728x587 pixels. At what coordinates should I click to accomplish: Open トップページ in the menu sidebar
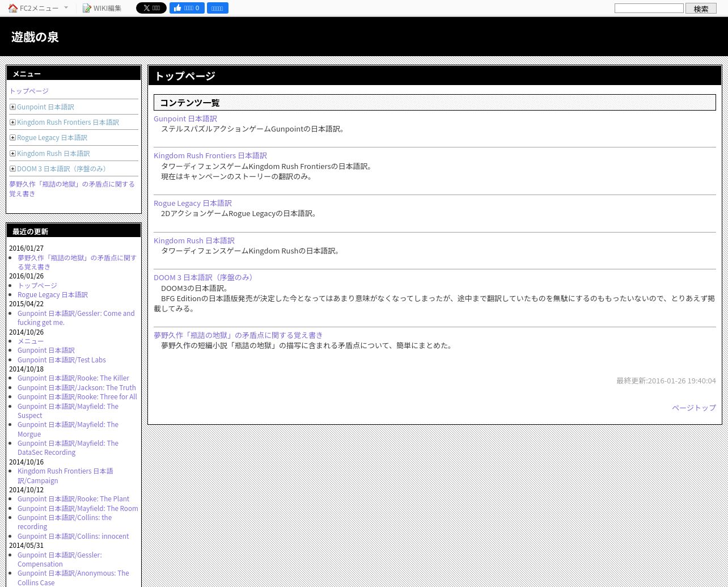29,91
